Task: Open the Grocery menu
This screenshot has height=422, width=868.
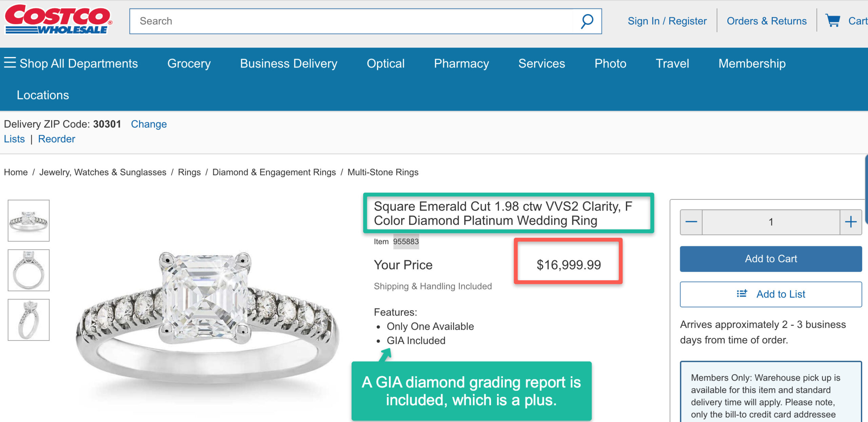Action: tap(189, 63)
